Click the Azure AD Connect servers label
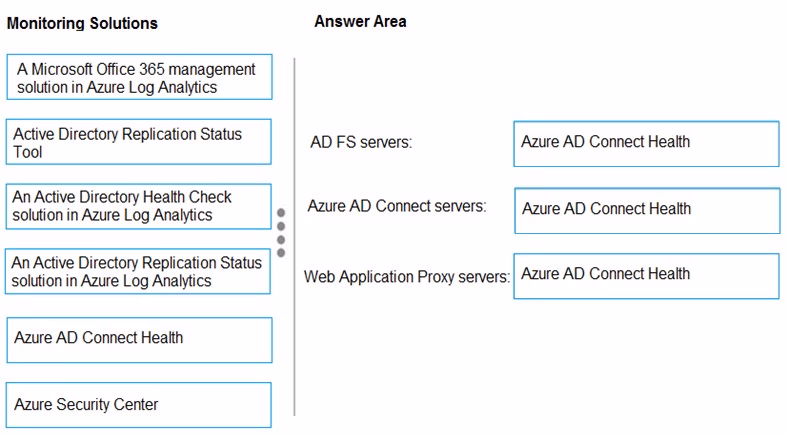The height and width of the screenshot is (435, 786). coord(397,206)
